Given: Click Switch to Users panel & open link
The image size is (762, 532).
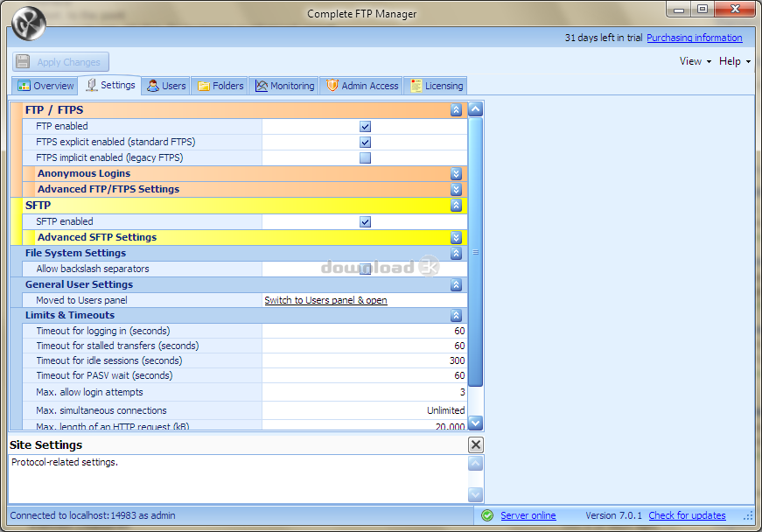Looking at the screenshot, I should pos(325,300).
